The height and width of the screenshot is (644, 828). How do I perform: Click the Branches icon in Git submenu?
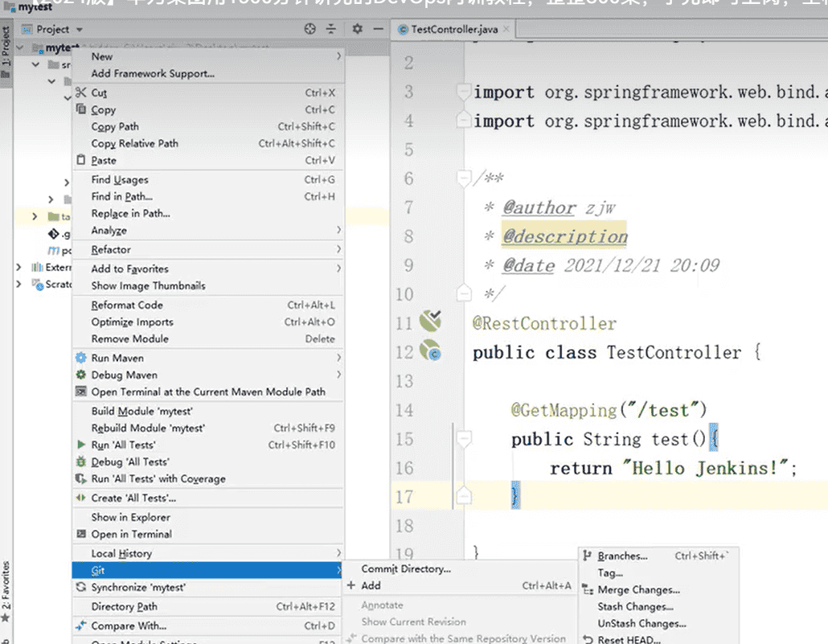(588, 556)
